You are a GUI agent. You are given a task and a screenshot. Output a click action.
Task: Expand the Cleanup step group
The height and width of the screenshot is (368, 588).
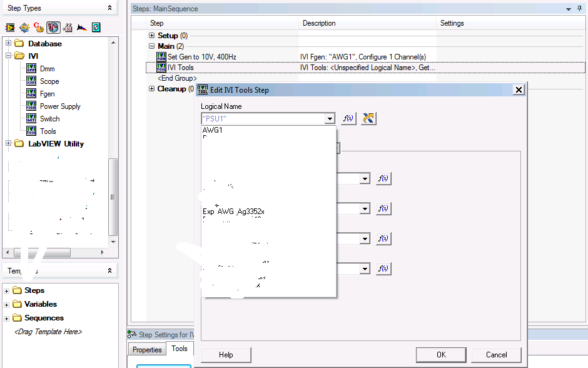(151, 88)
